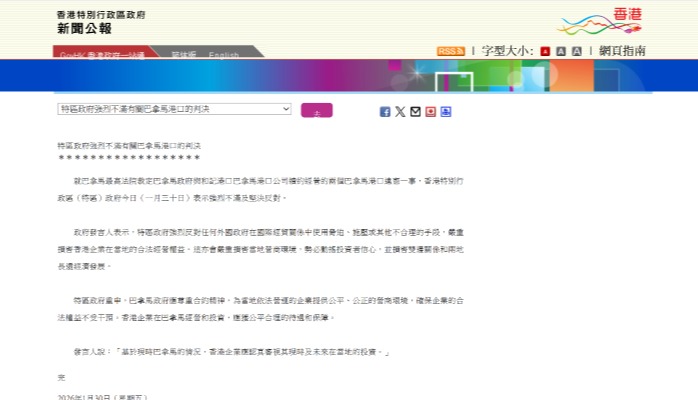
Task: Select the smallest font size red A
Action: point(545,51)
